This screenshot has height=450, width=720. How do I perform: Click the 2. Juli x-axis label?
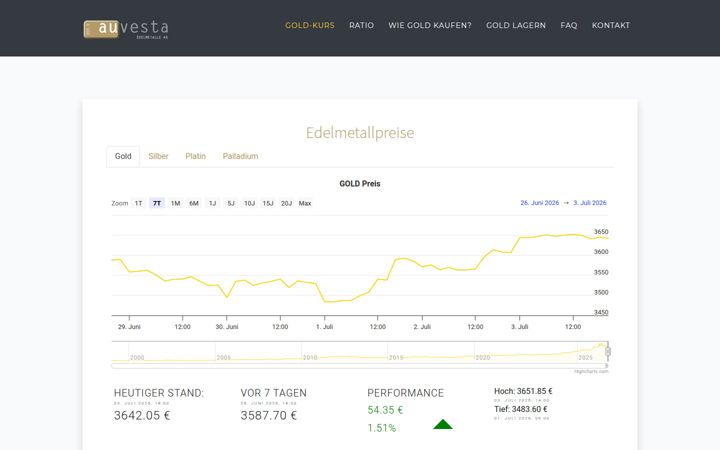(x=422, y=327)
